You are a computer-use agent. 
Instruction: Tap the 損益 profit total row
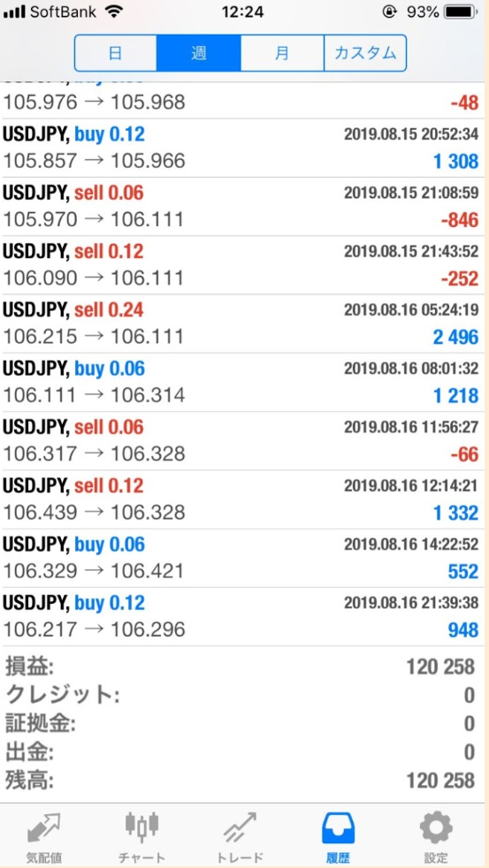click(x=242, y=667)
